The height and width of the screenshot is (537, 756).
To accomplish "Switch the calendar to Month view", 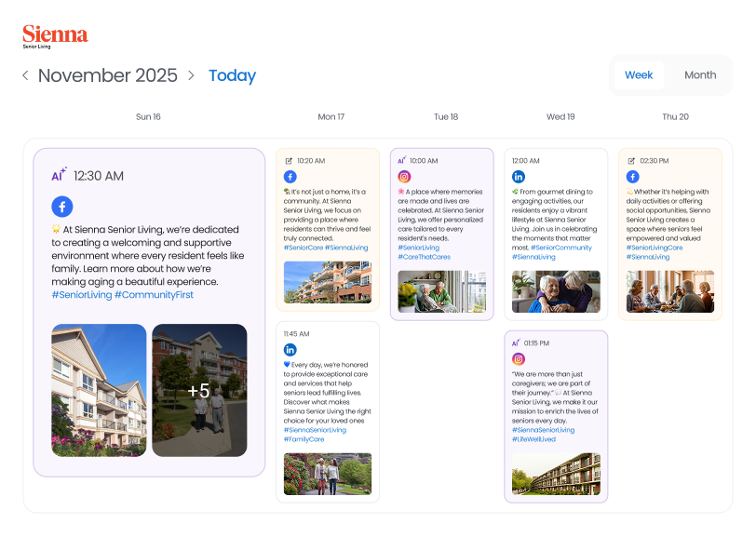I will [x=700, y=75].
